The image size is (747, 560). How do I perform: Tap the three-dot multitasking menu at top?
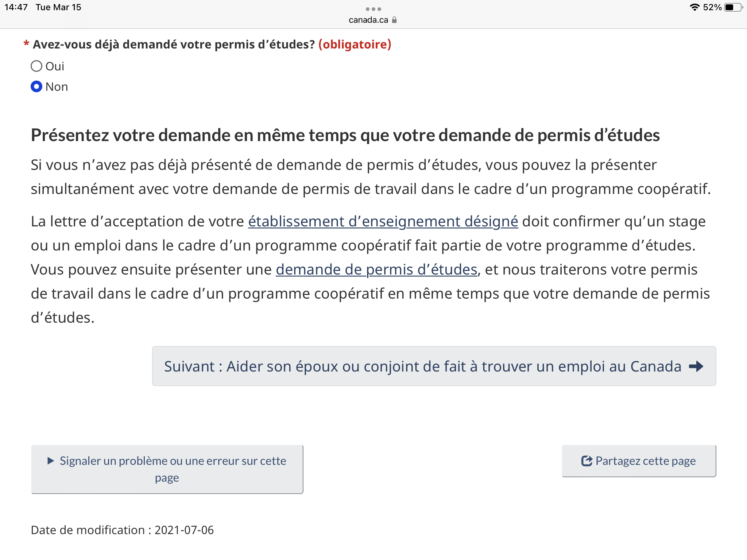click(373, 9)
